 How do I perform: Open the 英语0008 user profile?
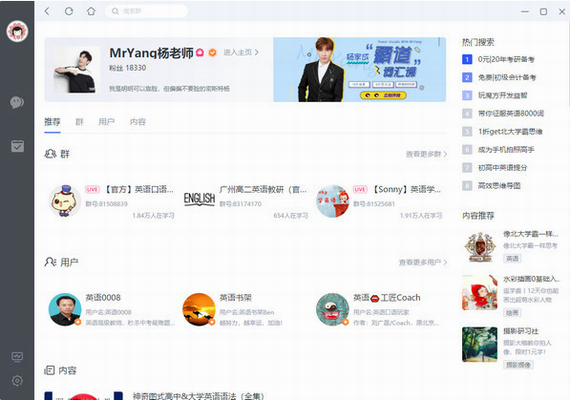(112, 309)
